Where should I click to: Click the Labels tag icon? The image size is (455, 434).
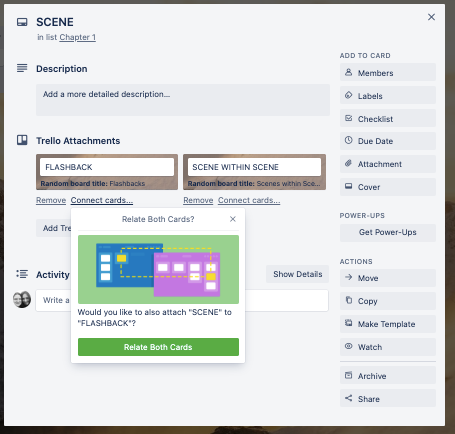(x=348, y=95)
